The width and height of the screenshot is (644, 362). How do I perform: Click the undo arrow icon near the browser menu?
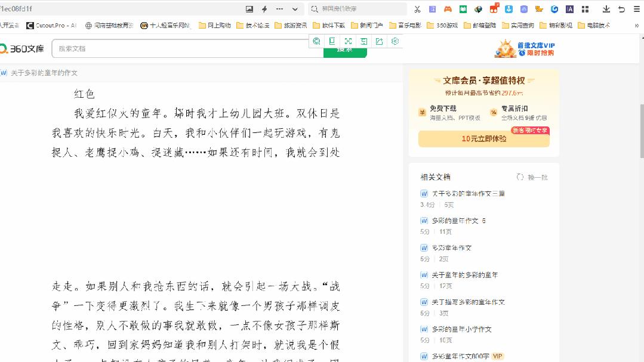pyautogui.click(x=621, y=8)
